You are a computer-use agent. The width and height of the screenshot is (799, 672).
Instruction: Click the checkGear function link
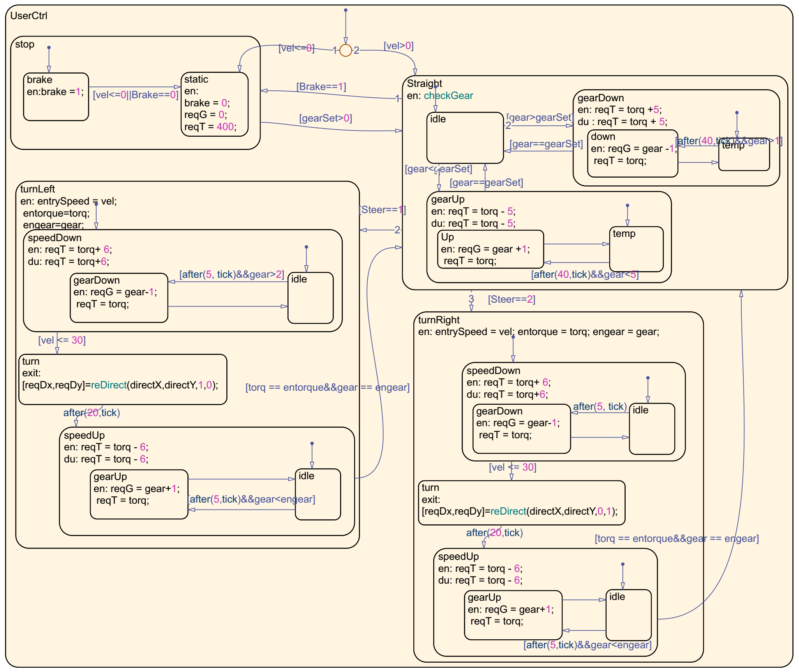(448, 96)
